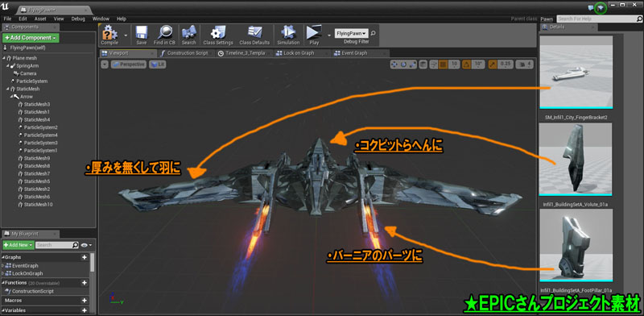Open the scale snap 0.25 dropdown
This screenshot has height=316, width=644.
click(x=506, y=64)
